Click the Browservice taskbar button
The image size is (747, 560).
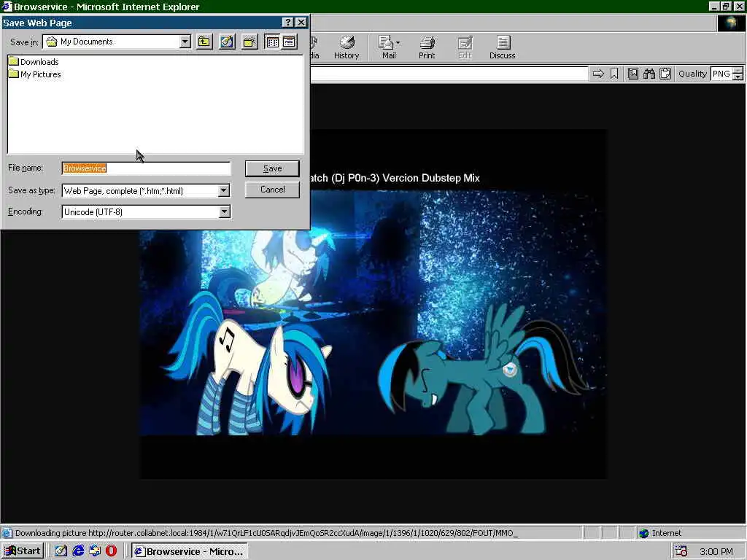click(x=190, y=551)
